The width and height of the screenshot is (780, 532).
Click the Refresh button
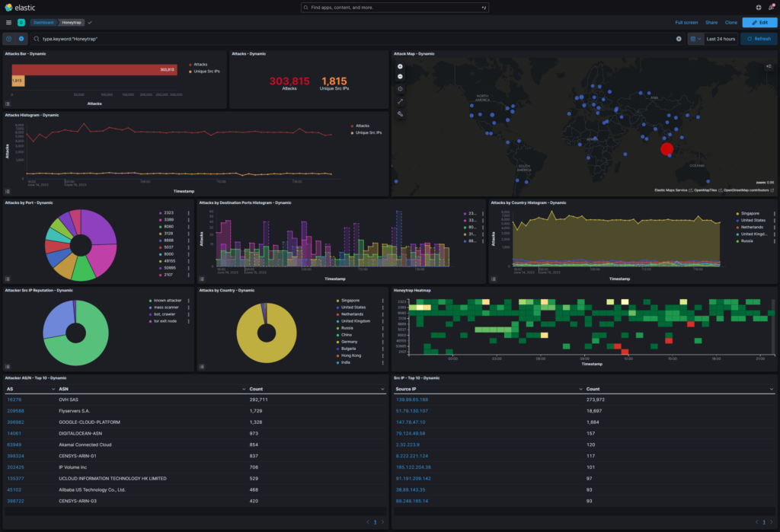pyautogui.click(x=759, y=39)
